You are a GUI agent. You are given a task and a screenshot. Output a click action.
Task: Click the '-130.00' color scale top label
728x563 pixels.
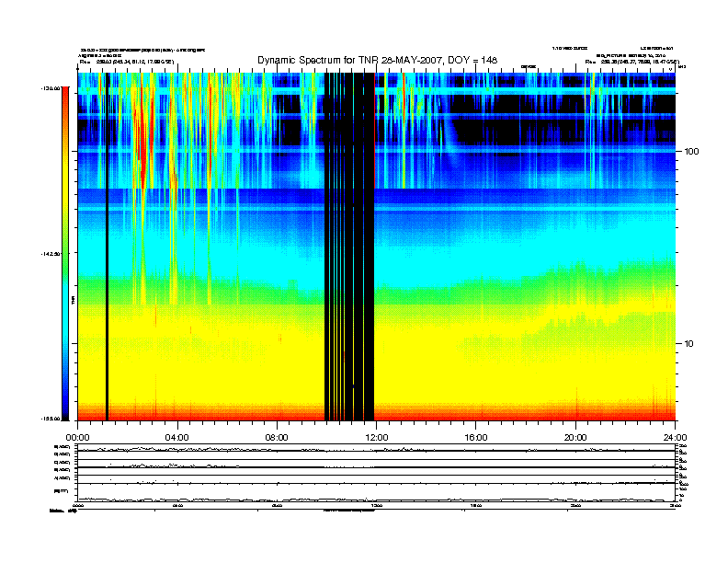pyautogui.click(x=51, y=87)
